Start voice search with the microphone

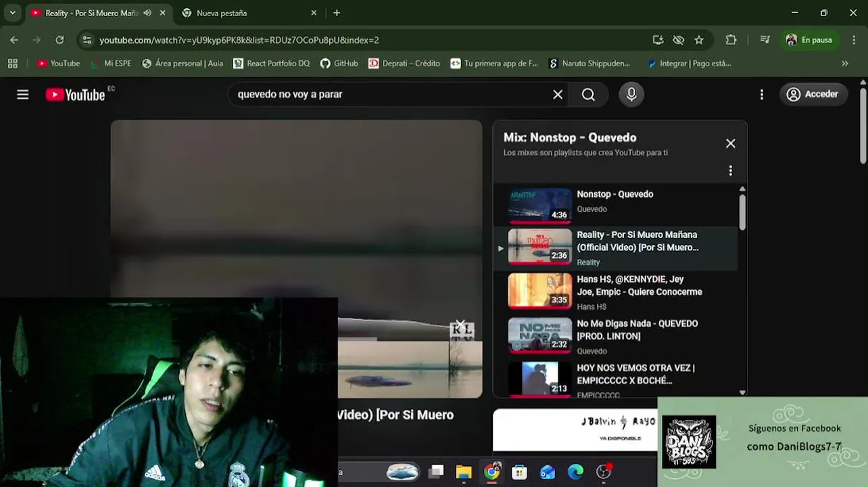[631, 95]
